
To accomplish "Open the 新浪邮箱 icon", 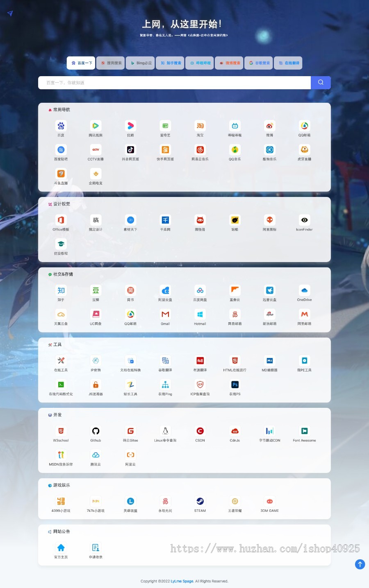I will 270,314.
